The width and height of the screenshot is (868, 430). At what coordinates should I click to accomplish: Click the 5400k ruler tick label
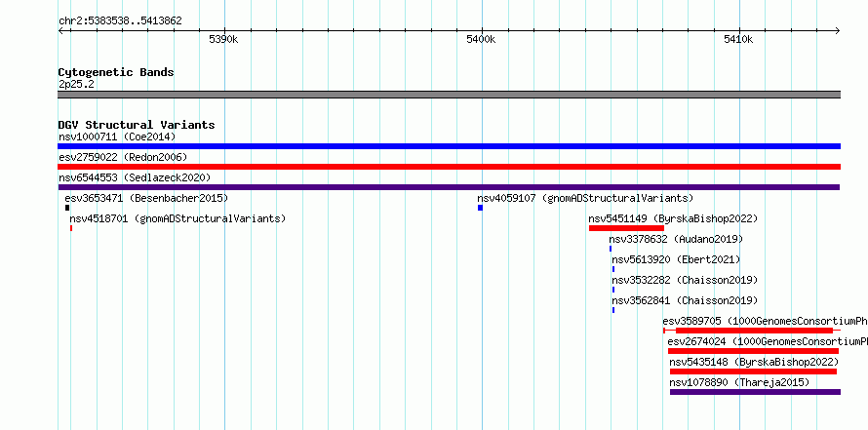481,39
